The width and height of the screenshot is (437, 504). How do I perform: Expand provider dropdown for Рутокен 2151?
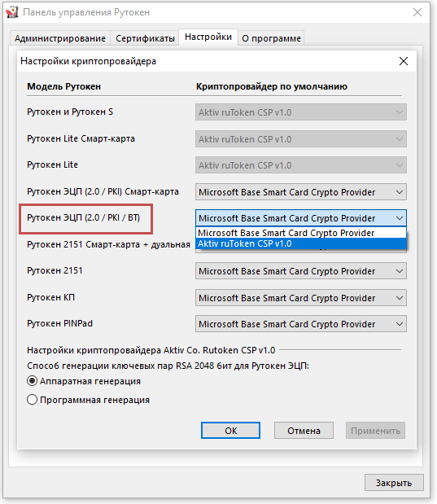tap(301, 271)
